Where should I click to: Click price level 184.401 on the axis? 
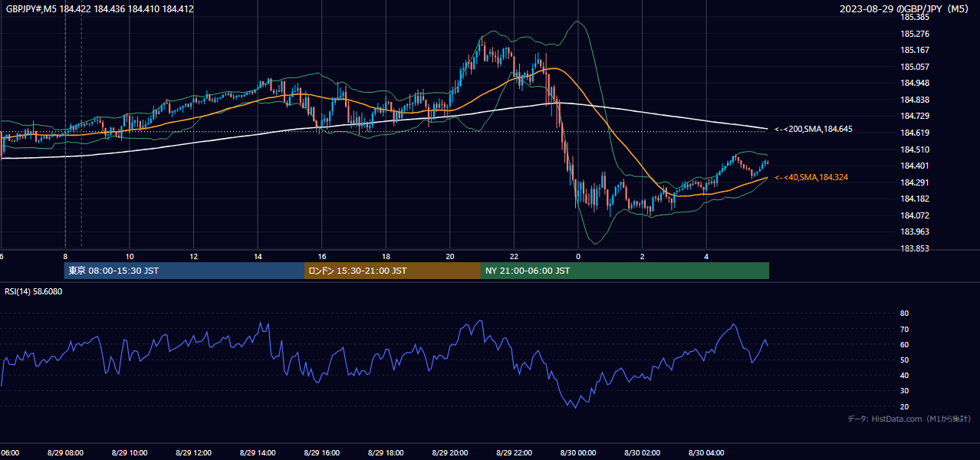click(915, 166)
